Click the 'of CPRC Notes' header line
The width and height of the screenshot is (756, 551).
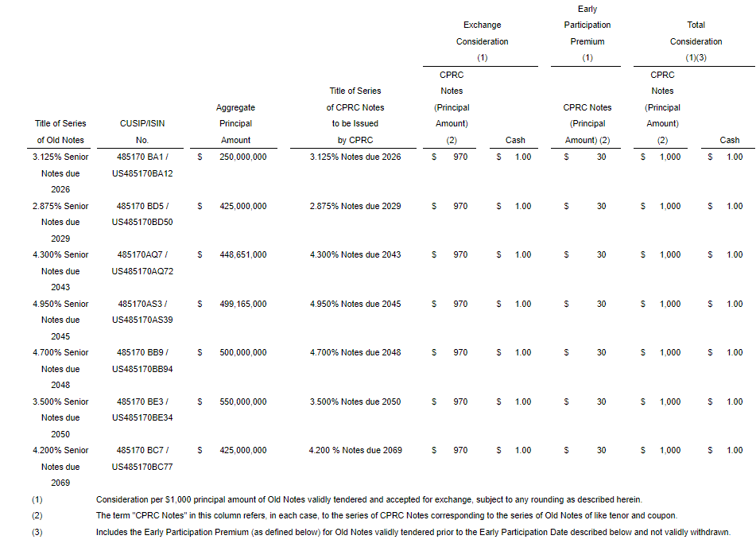click(355, 107)
